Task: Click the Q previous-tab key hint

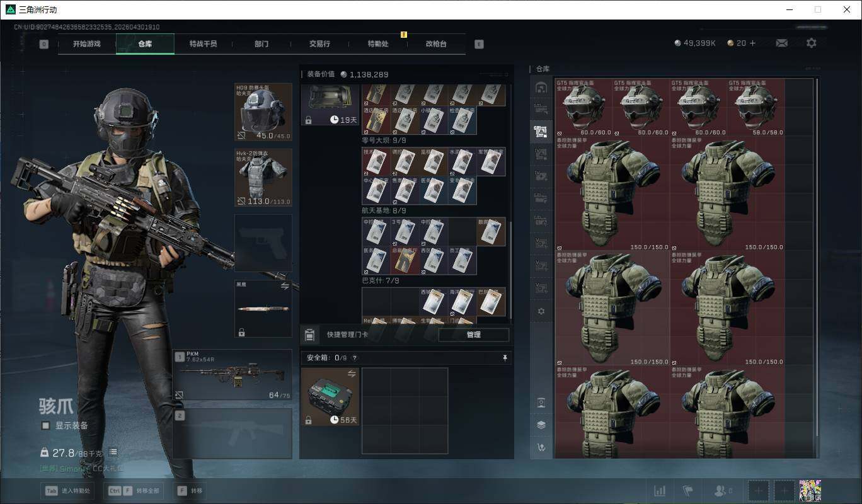Action: (43, 44)
